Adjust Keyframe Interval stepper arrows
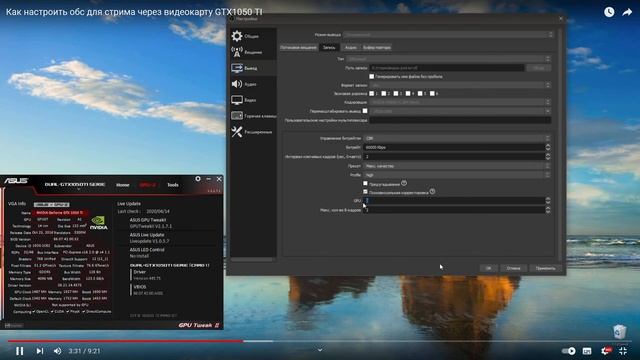 click(x=548, y=156)
